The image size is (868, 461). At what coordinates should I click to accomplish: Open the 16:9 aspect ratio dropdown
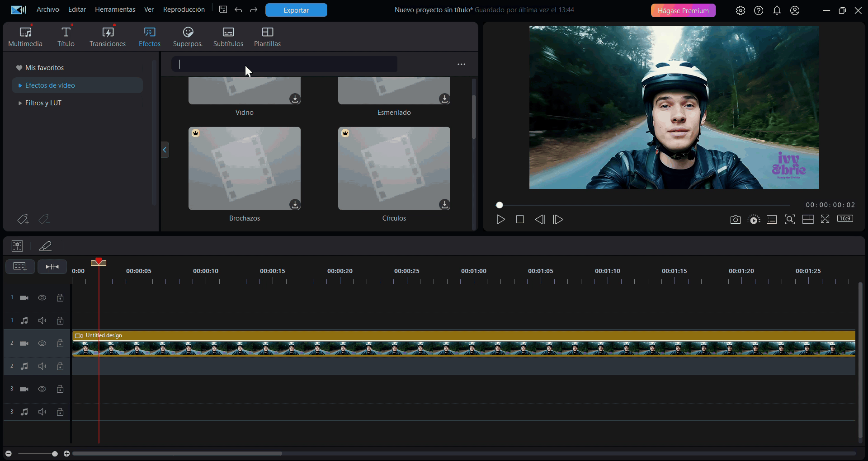click(845, 219)
